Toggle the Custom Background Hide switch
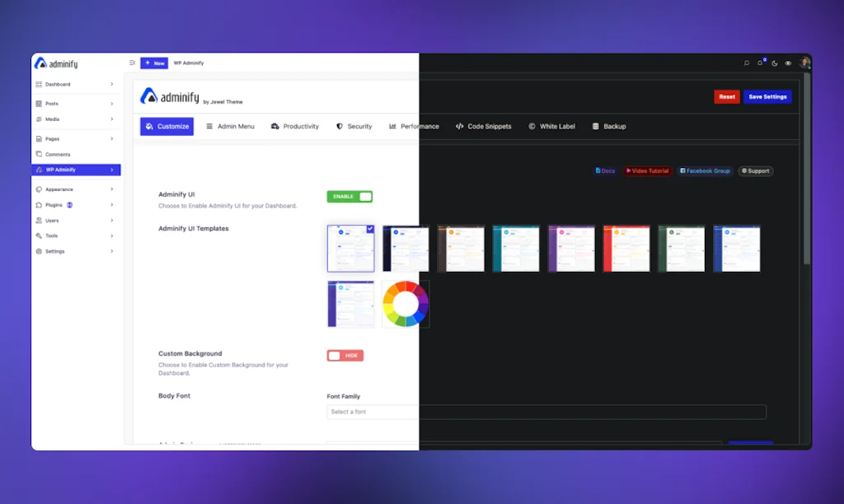This screenshot has height=504, width=844. pyautogui.click(x=345, y=356)
